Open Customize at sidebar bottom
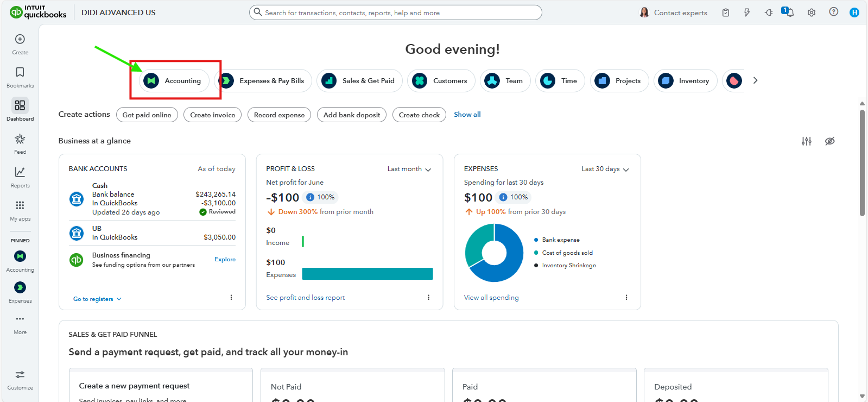Screen dimensions: 868x402 coord(20,380)
